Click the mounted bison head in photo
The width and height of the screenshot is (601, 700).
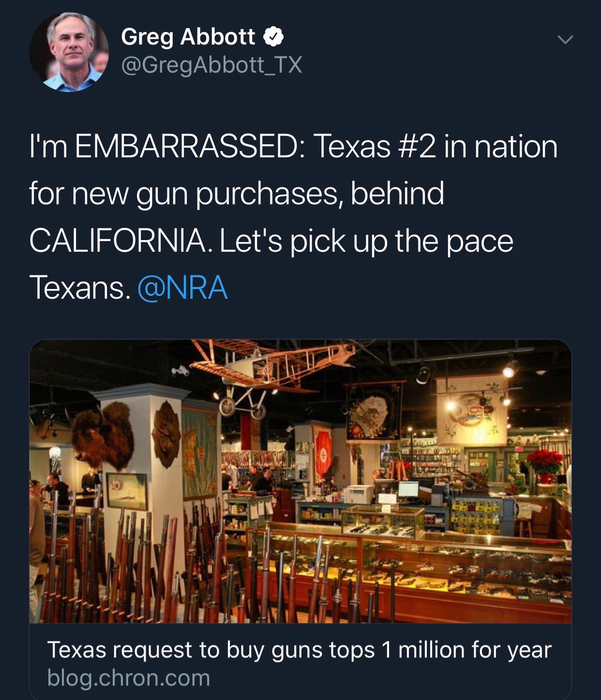(x=103, y=435)
